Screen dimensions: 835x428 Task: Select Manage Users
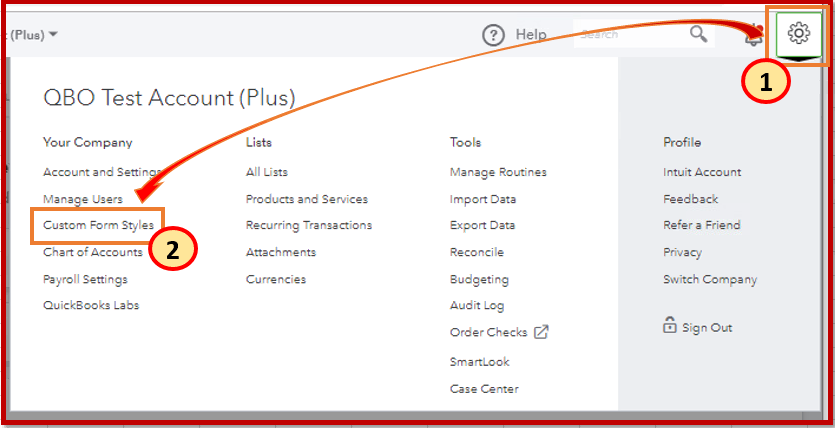pyautogui.click(x=83, y=199)
